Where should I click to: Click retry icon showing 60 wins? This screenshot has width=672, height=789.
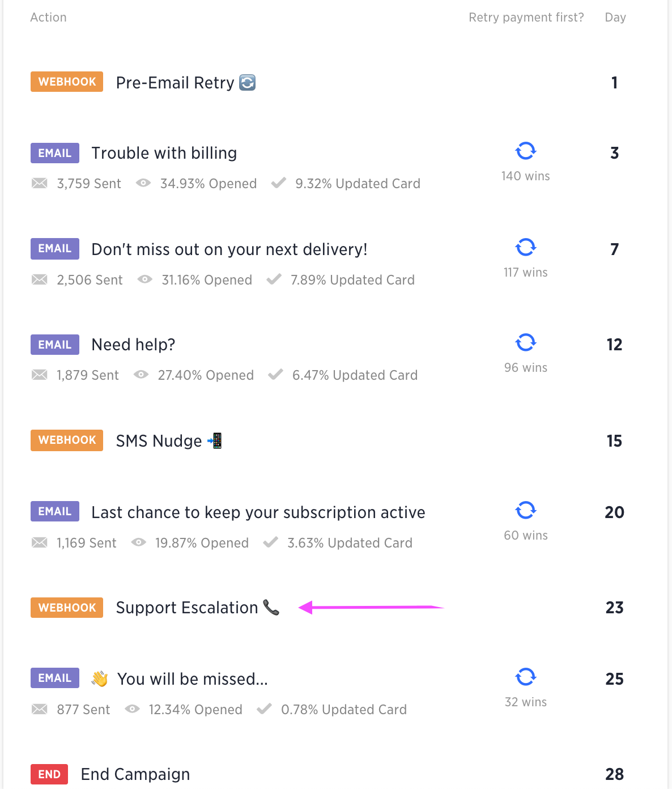click(526, 510)
